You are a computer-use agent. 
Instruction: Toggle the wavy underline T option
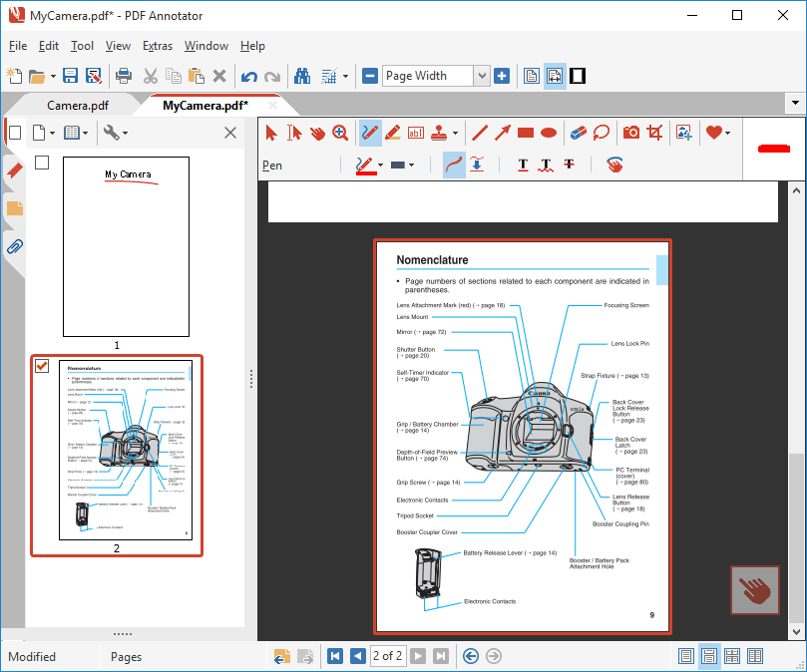coord(546,166)
